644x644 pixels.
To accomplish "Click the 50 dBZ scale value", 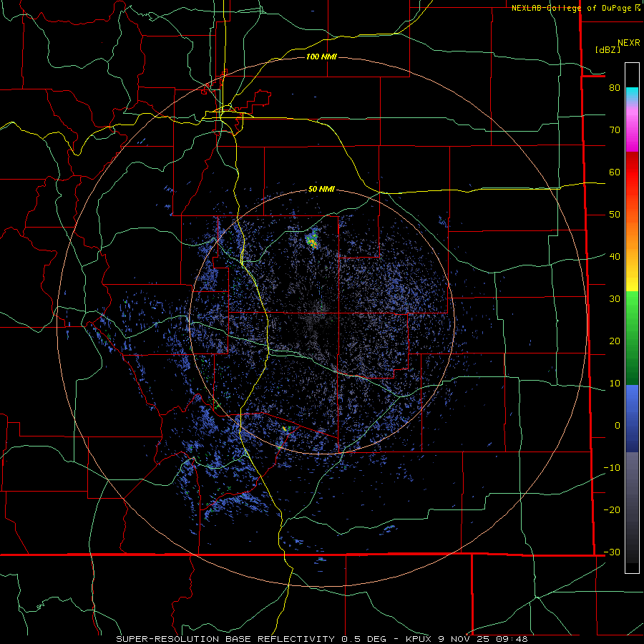I will [615, 215].
